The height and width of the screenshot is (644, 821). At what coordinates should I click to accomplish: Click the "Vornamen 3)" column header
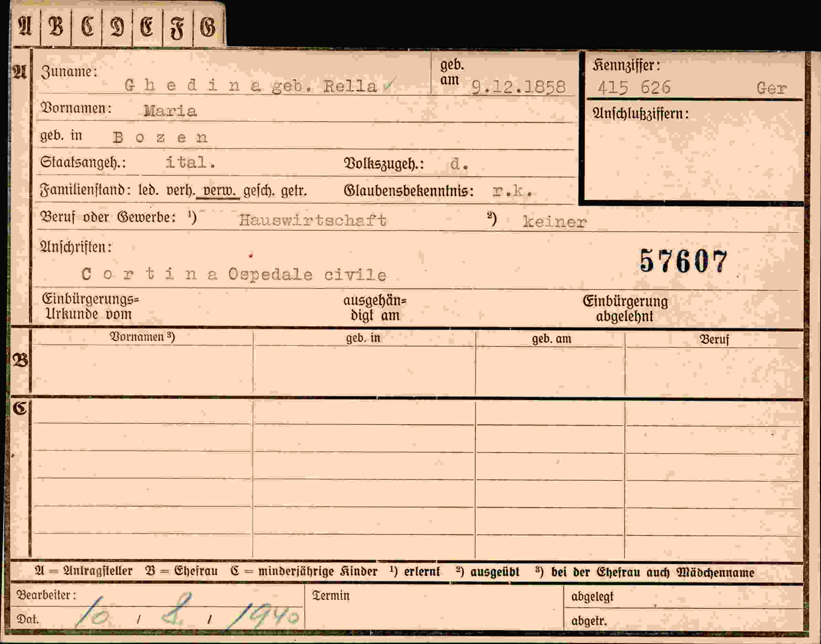[x=142, y=337]
